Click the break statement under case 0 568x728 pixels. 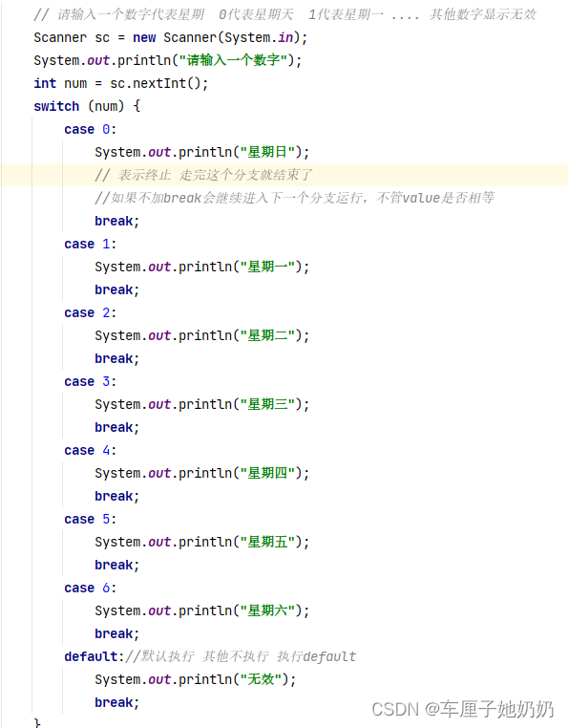pyautogui.click(x=116, y=221)
